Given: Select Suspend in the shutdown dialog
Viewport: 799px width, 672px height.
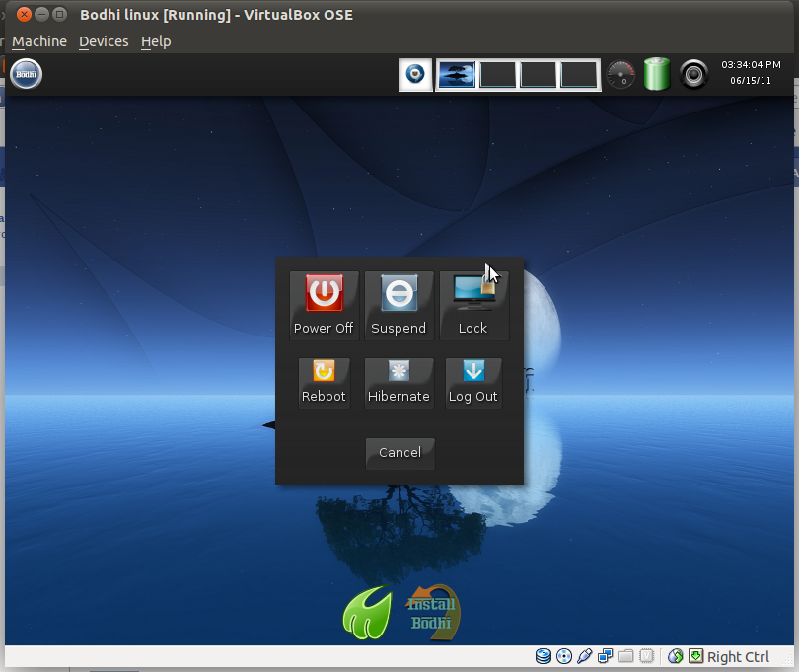Looking at the screenshot, I should point(399,304).
